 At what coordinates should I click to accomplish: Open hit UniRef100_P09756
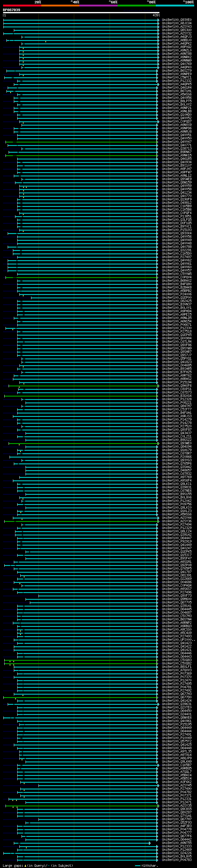[177, 504]
